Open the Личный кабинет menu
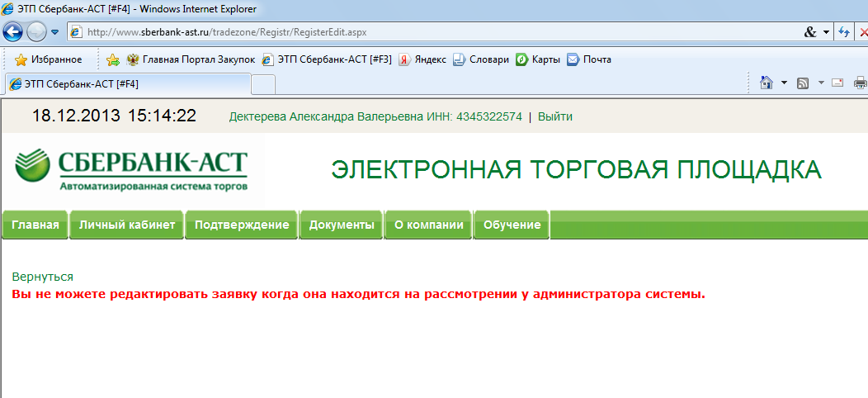Screen dimensions: 868x398 127,225
